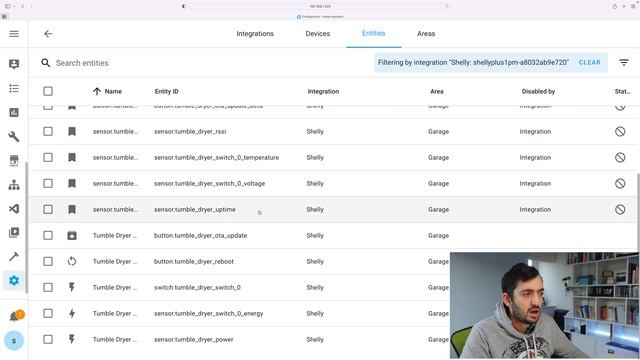Click disabled status icon for switch_0_temperature row
This screenshot has height=360, width=640.
click(620, 158)
